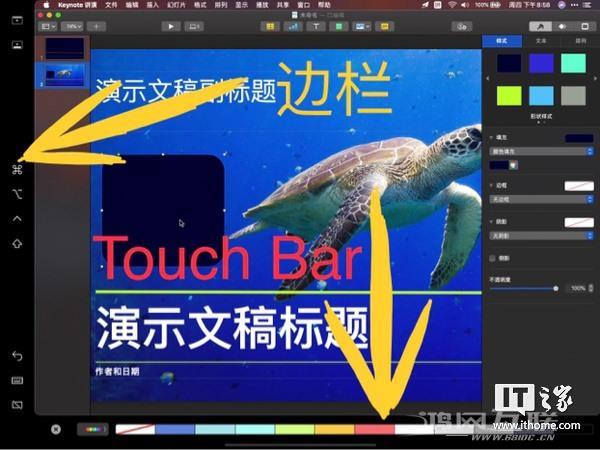
Task: Open the fill color well
Action: pos(499,165)
